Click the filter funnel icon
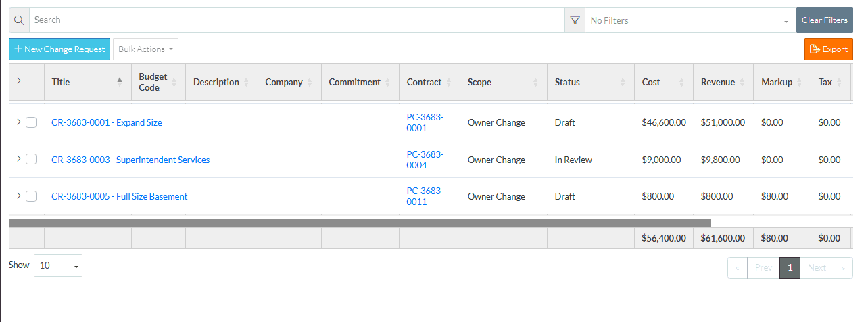 point(575,20)
